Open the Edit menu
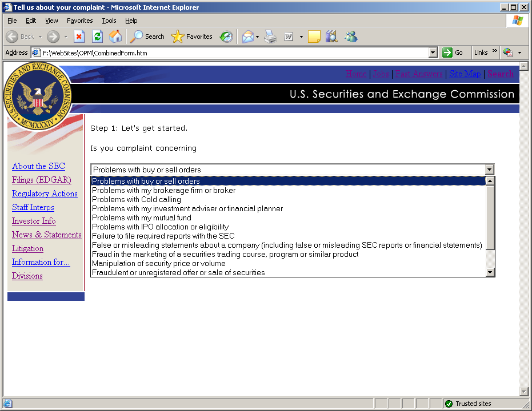The height and width of the screenshot is (411, 532). coord(31,21)
